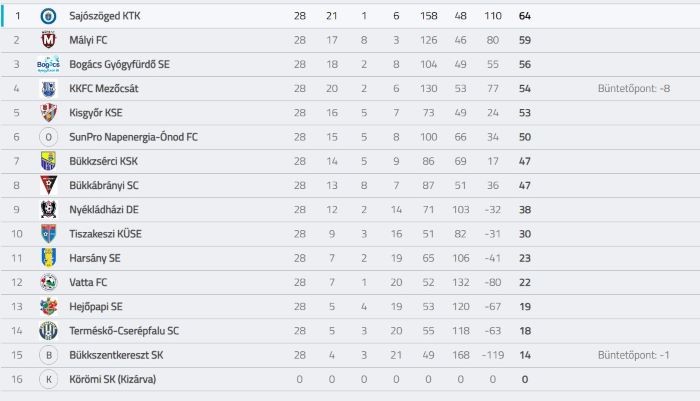Click the KKFC Mezőcsát crest icon
Screen dimensions: 700x401
pos(48,88)
